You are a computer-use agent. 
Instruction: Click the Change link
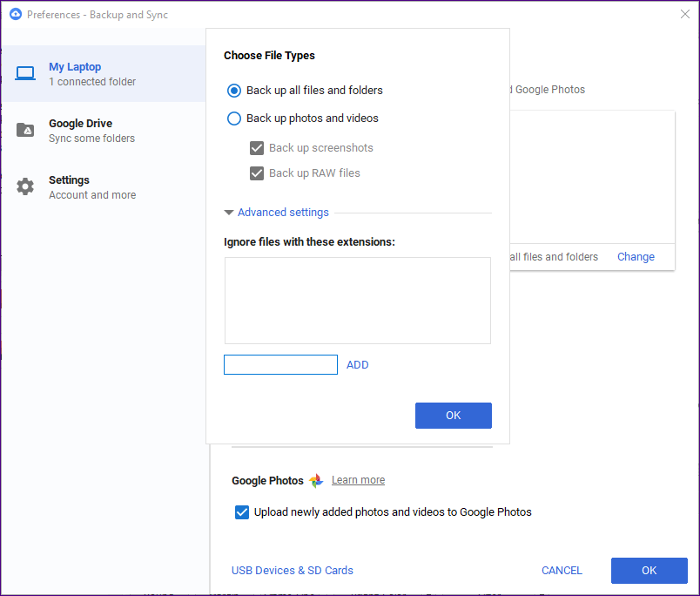pos(636,257)
